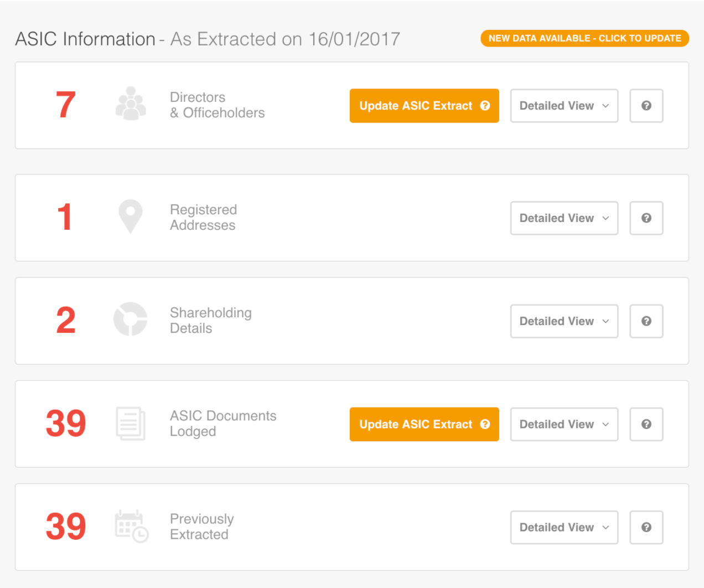Click the Registered Addresses map pin icon

point(131,216)
